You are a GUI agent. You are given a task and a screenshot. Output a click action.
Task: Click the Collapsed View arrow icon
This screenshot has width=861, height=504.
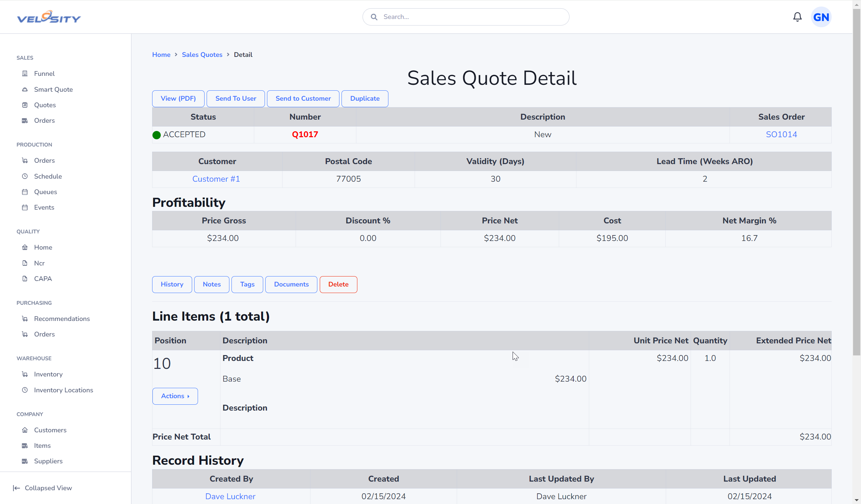pos(17,488)
